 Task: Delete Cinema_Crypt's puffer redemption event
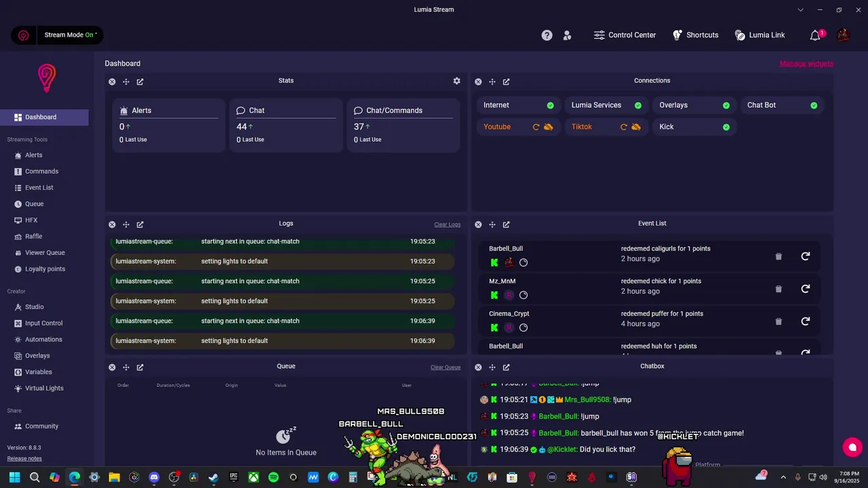pos(778,321)
